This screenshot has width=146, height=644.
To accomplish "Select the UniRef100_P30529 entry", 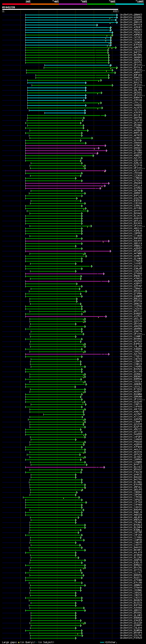I will point(131,638).
